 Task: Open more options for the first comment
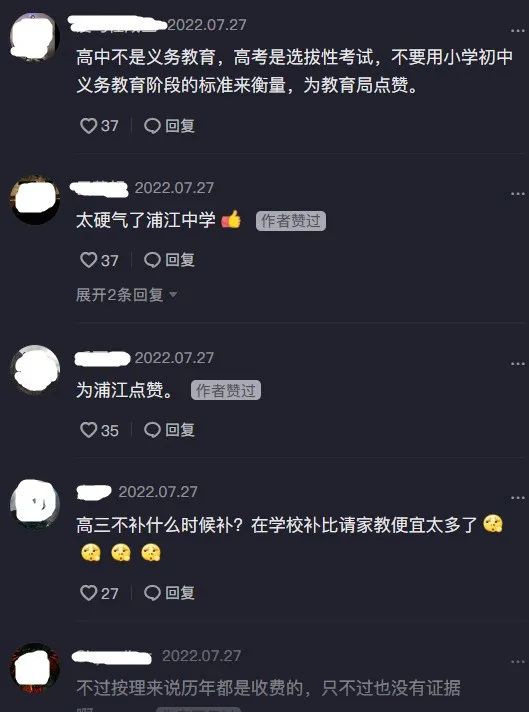click(x=518, y=30)
